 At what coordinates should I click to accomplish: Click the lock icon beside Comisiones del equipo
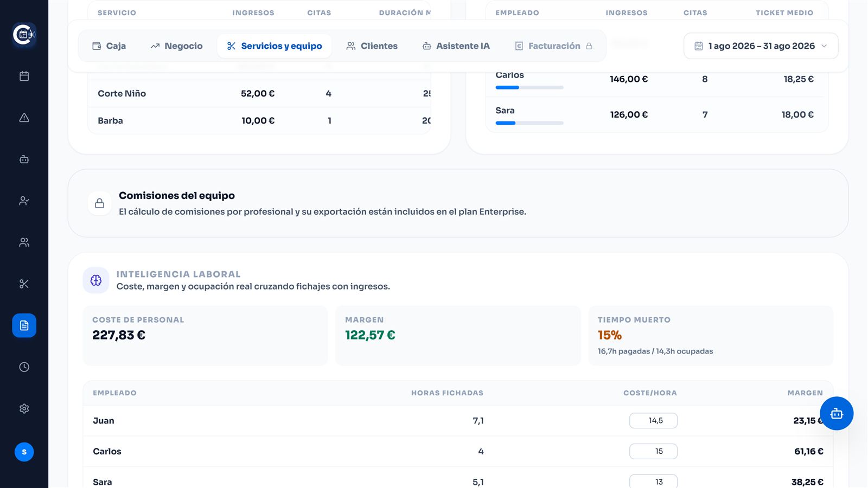coord(99,203)
